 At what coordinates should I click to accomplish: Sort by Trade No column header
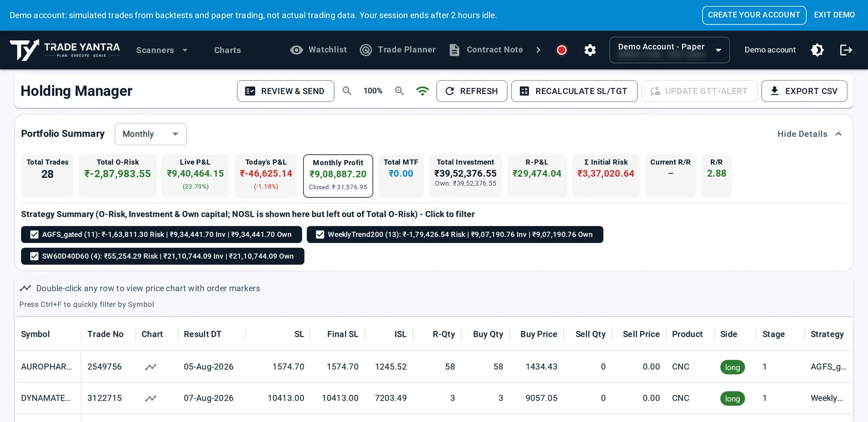[x=106, y=334]
